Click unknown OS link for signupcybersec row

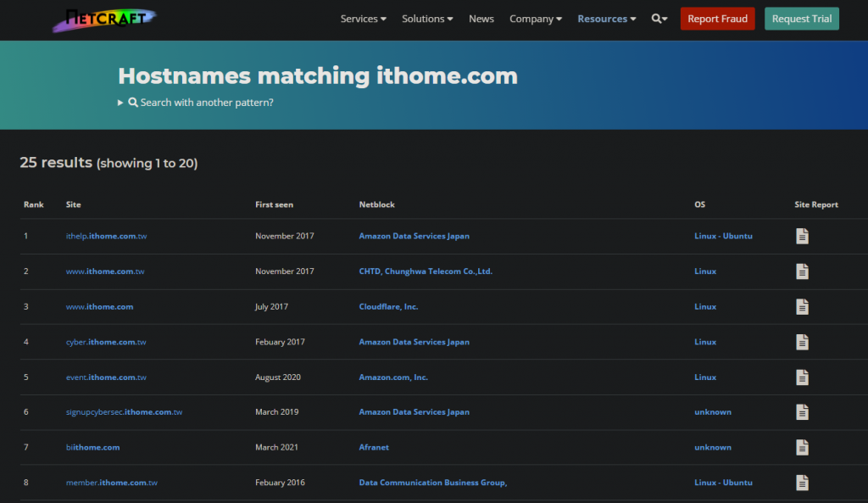coord(713,412)
